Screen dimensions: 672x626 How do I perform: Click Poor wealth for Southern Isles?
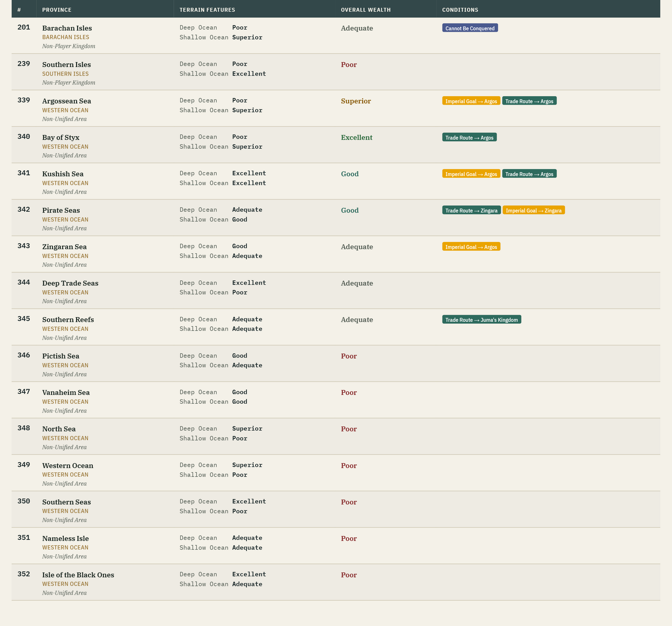[349, 65]
